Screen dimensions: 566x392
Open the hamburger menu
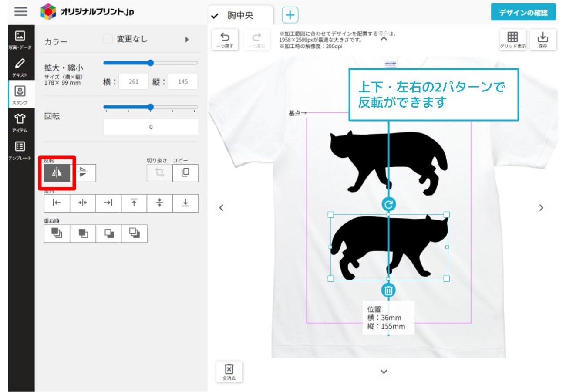(x=20, y=12)
